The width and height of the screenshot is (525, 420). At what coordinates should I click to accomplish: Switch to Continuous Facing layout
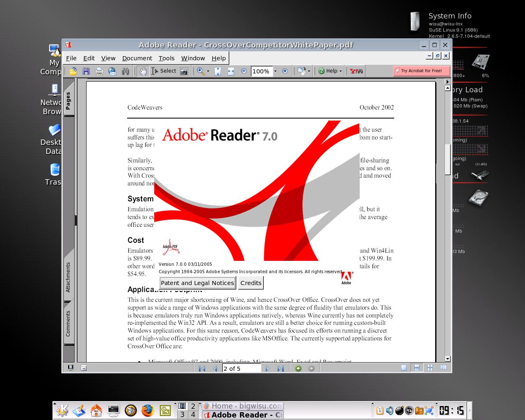(430, 368)
